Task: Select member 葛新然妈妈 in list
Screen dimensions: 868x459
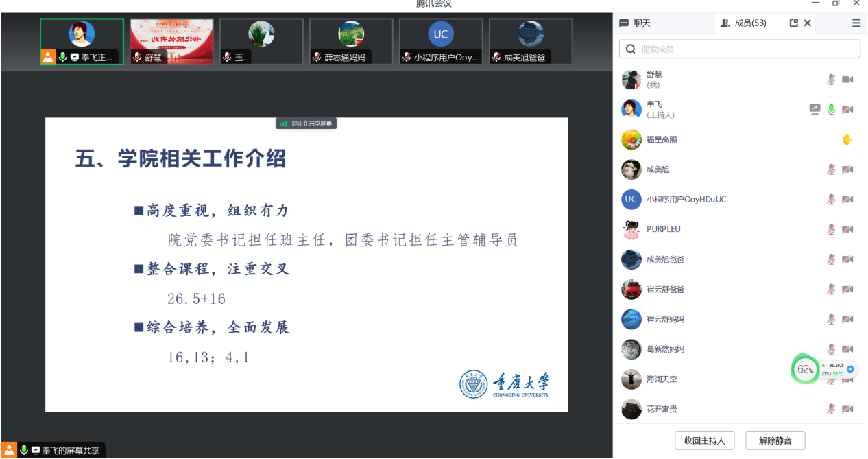Action: 740,349
